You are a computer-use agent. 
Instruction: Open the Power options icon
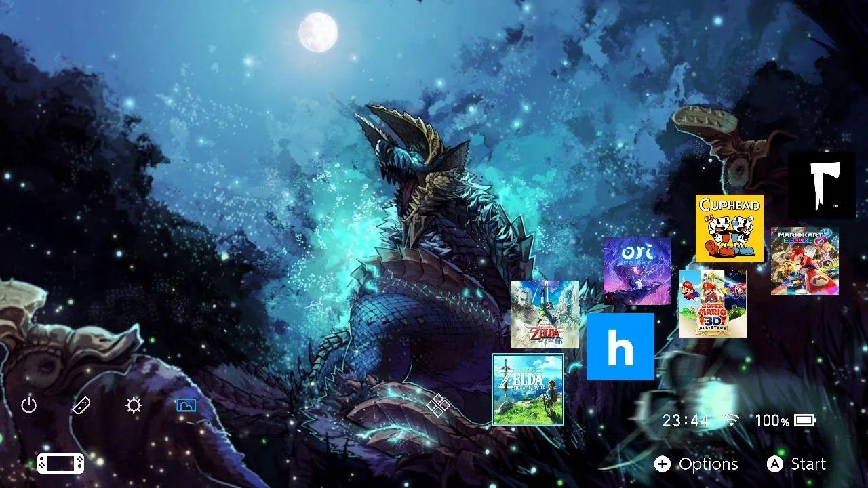click(28, 406)
